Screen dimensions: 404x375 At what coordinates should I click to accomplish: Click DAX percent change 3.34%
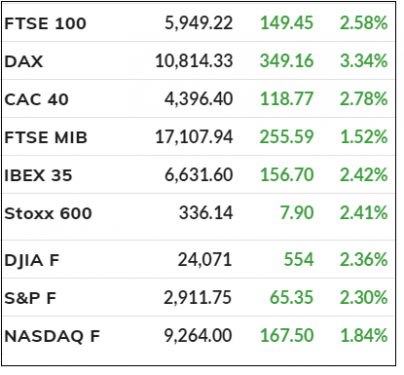(x=364, y=61)
